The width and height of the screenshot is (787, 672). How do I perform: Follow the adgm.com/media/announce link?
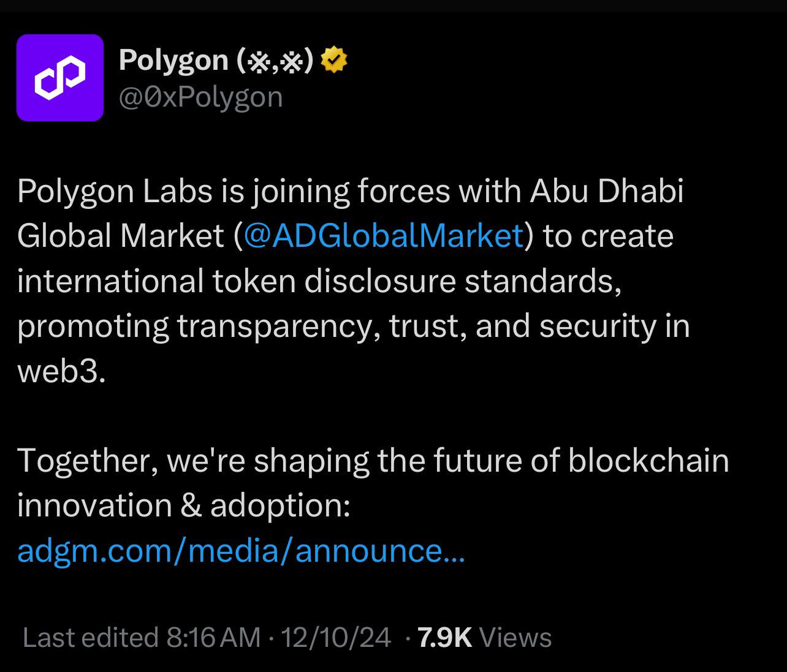(x=241, y=550)
